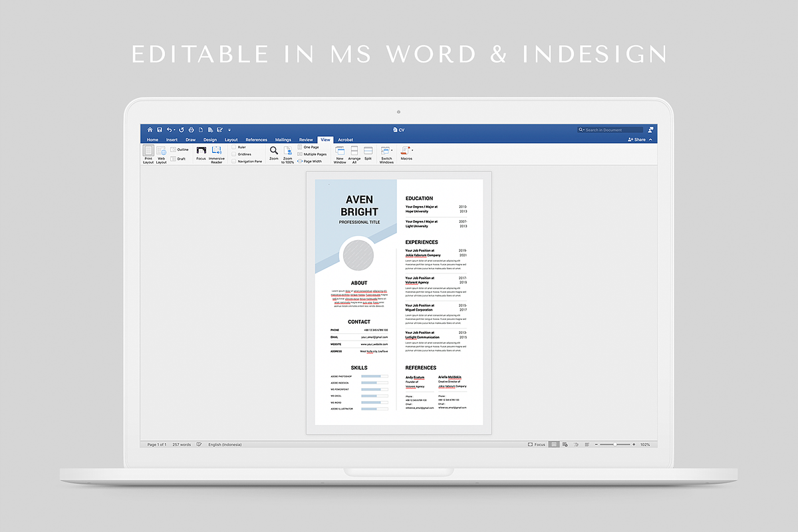Collapse the ribbon with the chevron
The image size is (798, 532).
pos(650,140)
